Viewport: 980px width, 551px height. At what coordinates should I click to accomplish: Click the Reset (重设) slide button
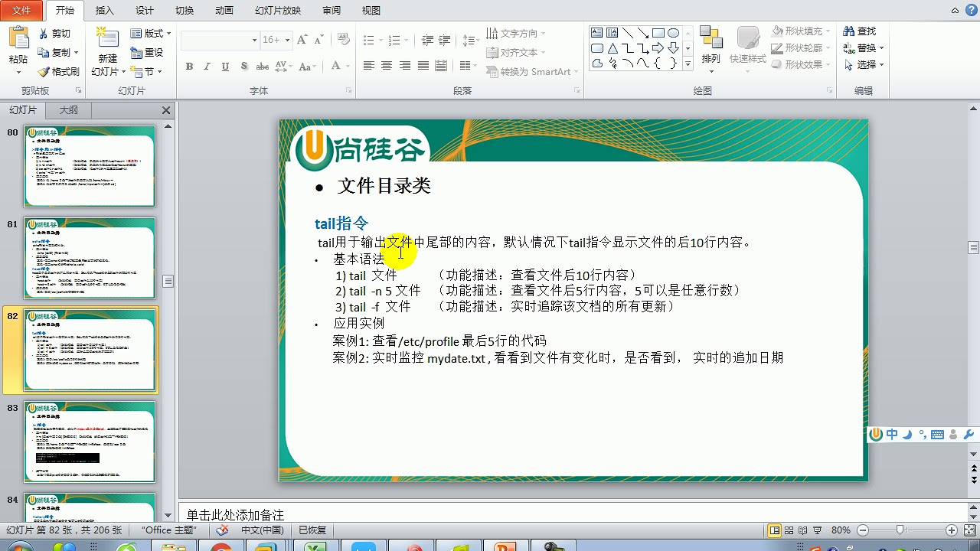click(147, 53)
